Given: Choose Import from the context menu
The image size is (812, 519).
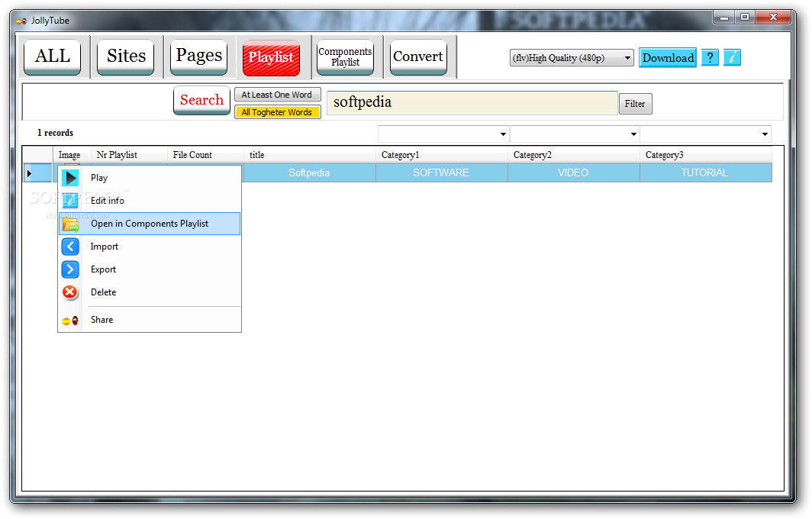Looking at the screenshot, I should [x=149, y=247].
